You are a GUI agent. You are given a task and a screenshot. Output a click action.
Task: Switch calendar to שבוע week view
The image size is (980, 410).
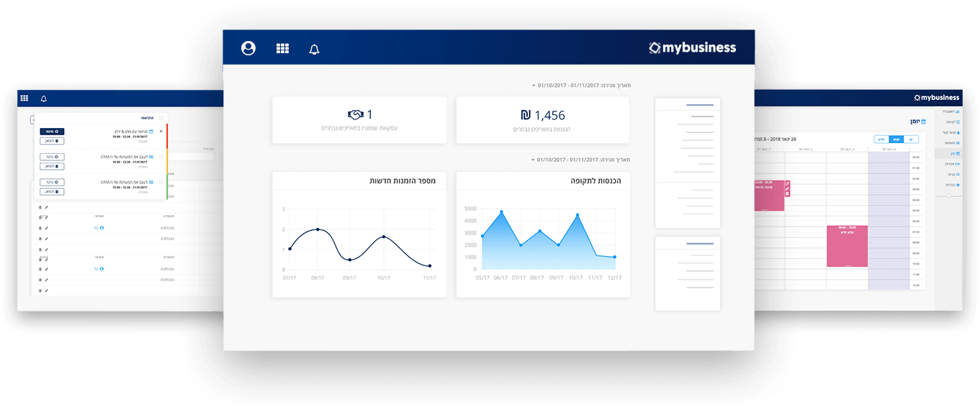896,140
